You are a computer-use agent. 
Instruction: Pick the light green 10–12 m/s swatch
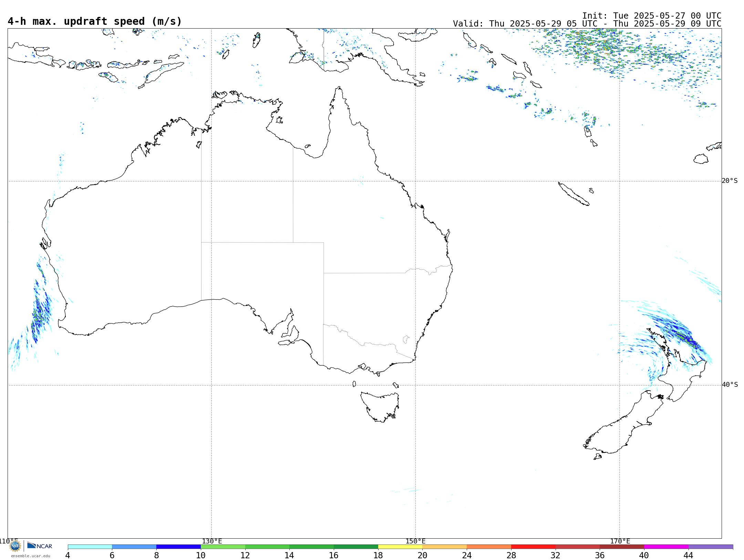click(x=223, y=547)
